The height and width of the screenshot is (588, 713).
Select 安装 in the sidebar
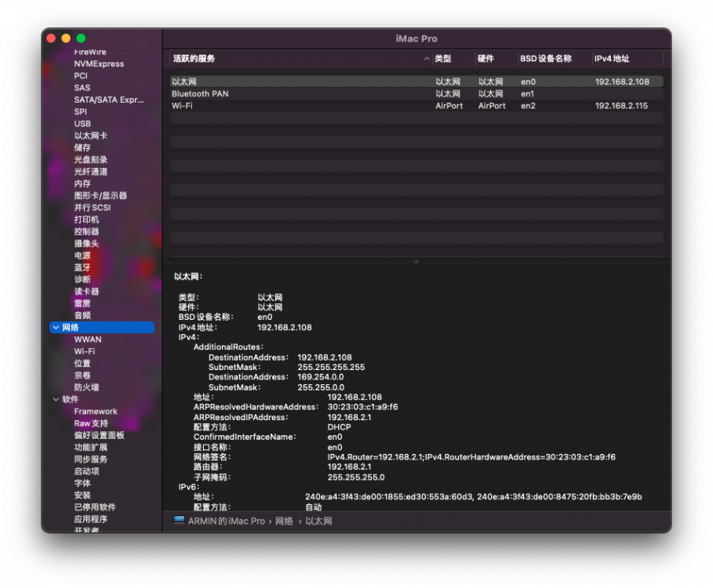coord(82,495)
